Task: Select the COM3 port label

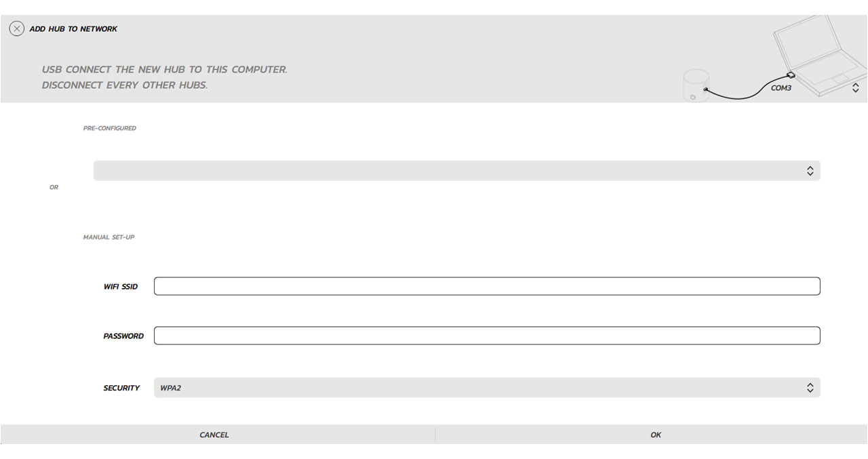Action: (781, 88)
